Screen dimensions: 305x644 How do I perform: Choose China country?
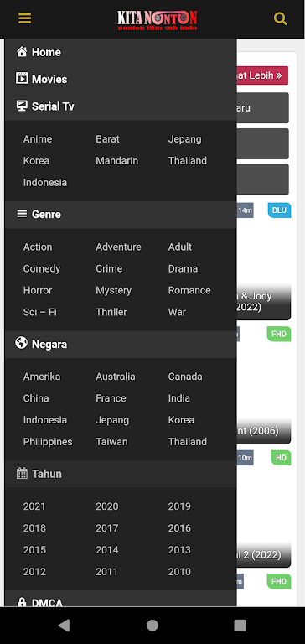coord(36,398)
